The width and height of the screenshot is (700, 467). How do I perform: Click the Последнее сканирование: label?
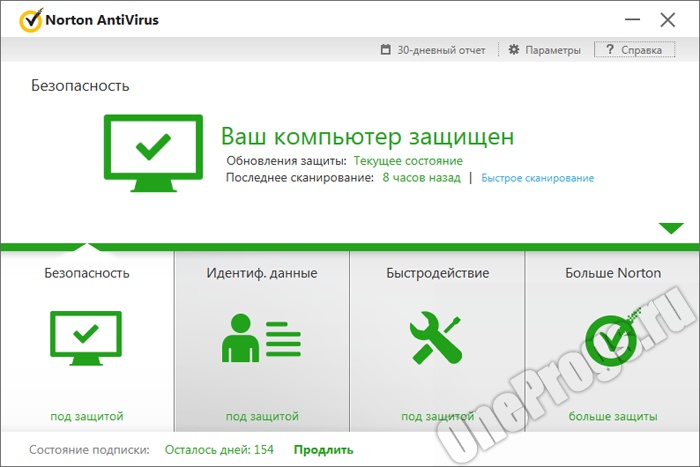pos(300,178)
